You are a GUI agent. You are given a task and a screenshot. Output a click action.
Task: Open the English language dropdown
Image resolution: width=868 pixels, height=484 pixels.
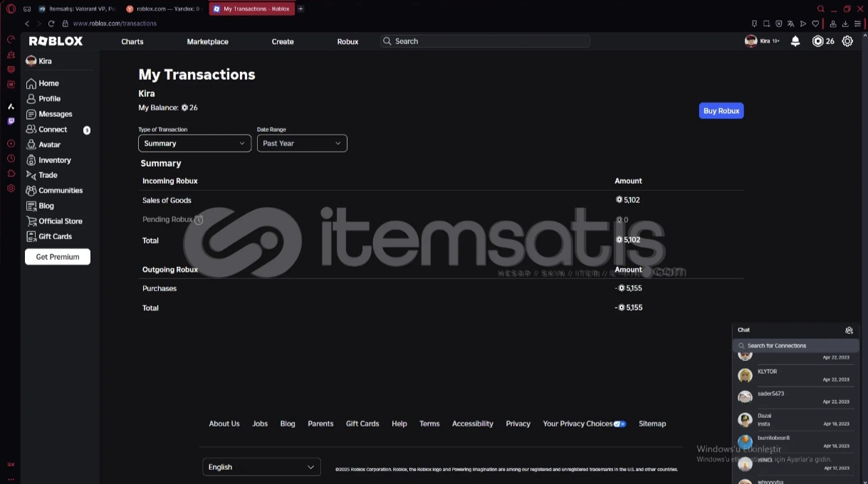261,467
